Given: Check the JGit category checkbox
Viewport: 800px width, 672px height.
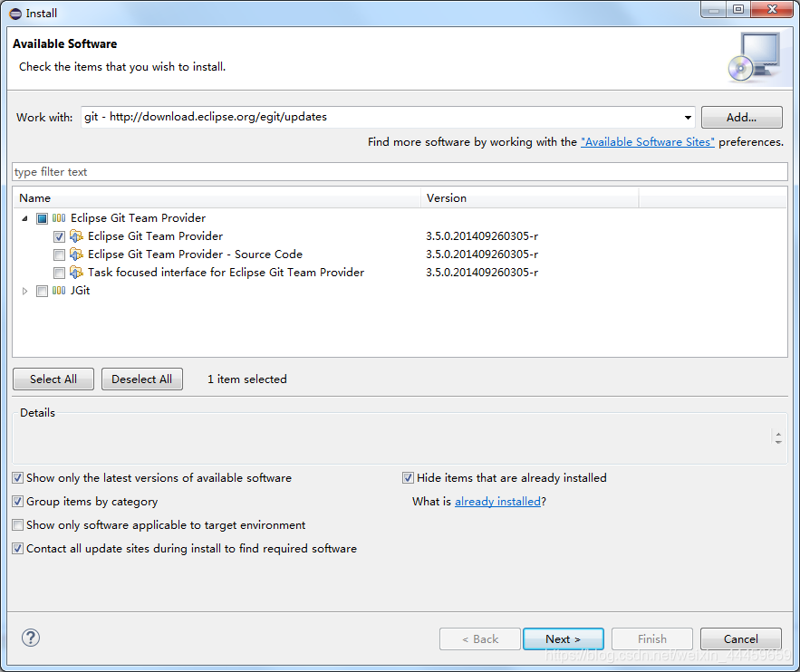Looking at the screenshot, I should click(x=43, y=291).
